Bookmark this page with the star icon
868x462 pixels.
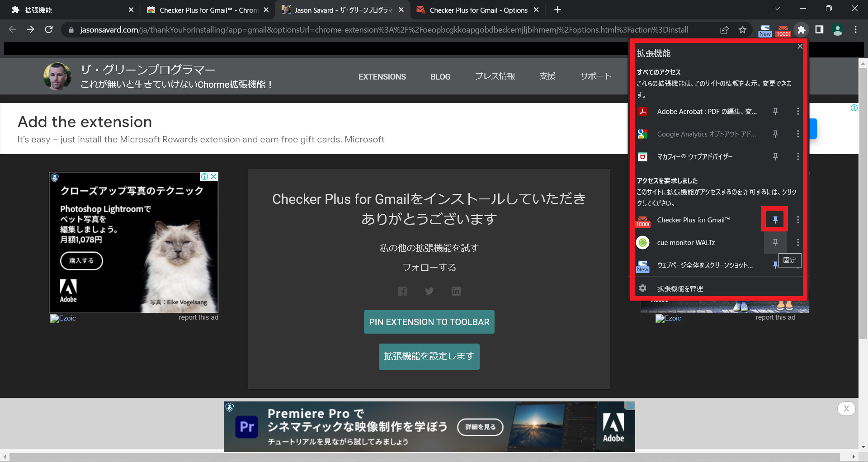[x=742, y=30]
